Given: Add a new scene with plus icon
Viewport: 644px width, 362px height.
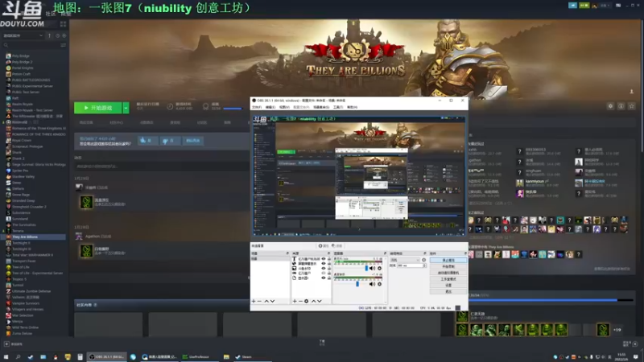Looking at the screenshot, I should [254, 301].
